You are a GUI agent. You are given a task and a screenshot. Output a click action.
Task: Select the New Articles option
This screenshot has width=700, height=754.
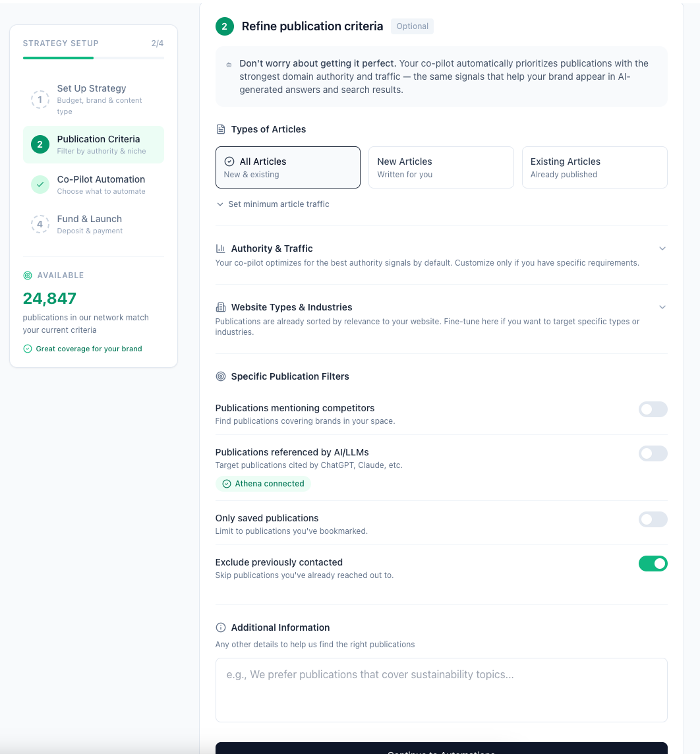440,167
